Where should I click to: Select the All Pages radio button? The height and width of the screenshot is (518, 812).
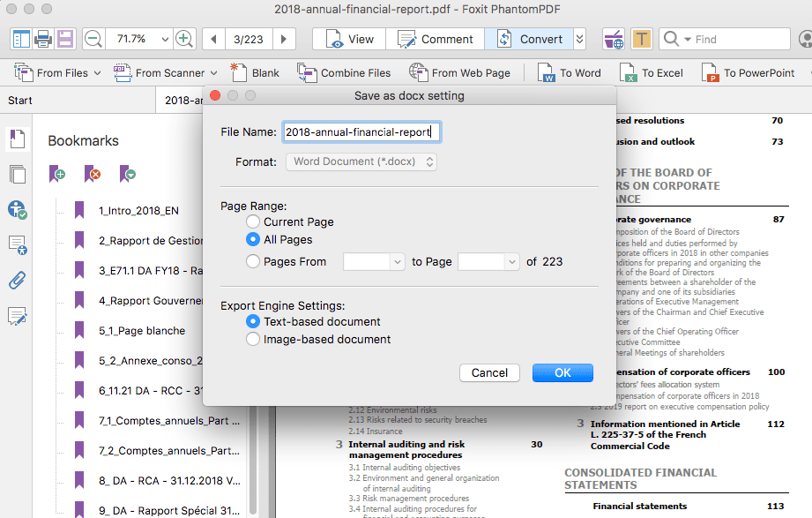pyautogui.click(x=251, y=239)
